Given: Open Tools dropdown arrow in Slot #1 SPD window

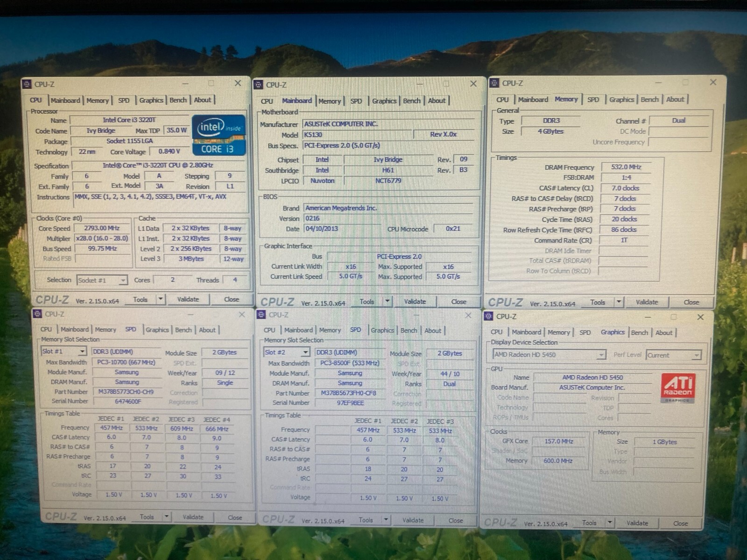Looking at the screenshot, I should click(x=166, y=517).
